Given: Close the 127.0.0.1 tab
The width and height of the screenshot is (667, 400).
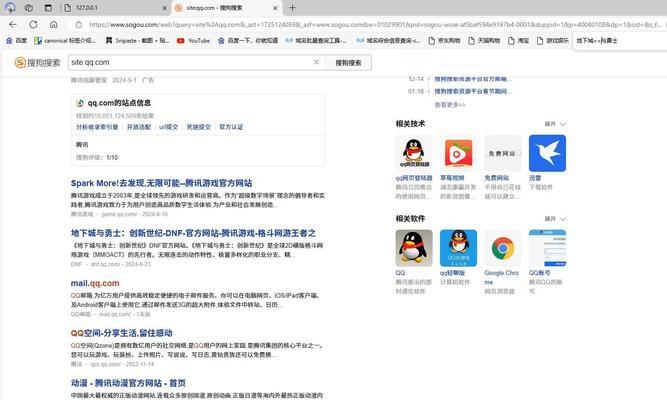Looking at the screenshot, I should pos(165,8).
